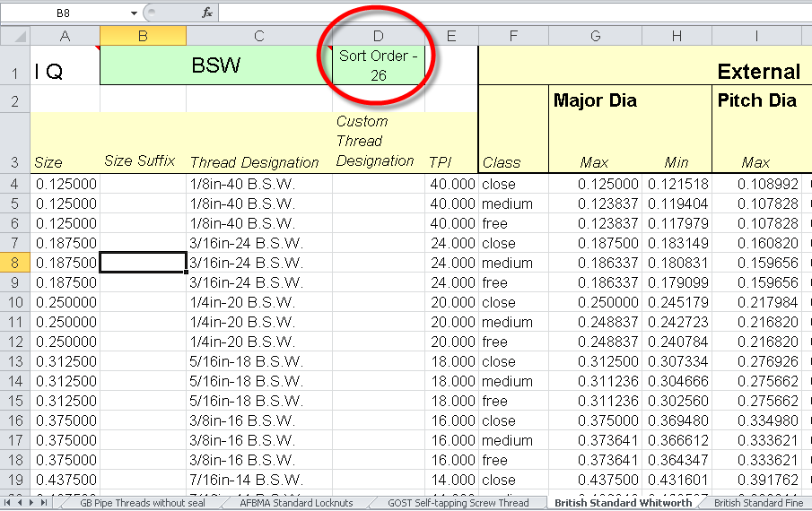The height and width of the screenshot is (511, 812).
Task: Click the Sort Order - 26 cell
Action: coord(379,65)
